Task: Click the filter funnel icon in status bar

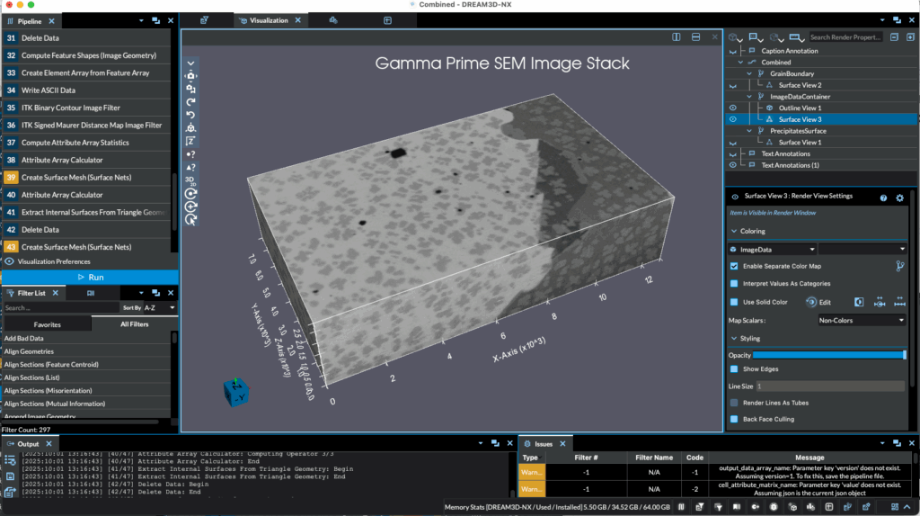Action: 718,507
